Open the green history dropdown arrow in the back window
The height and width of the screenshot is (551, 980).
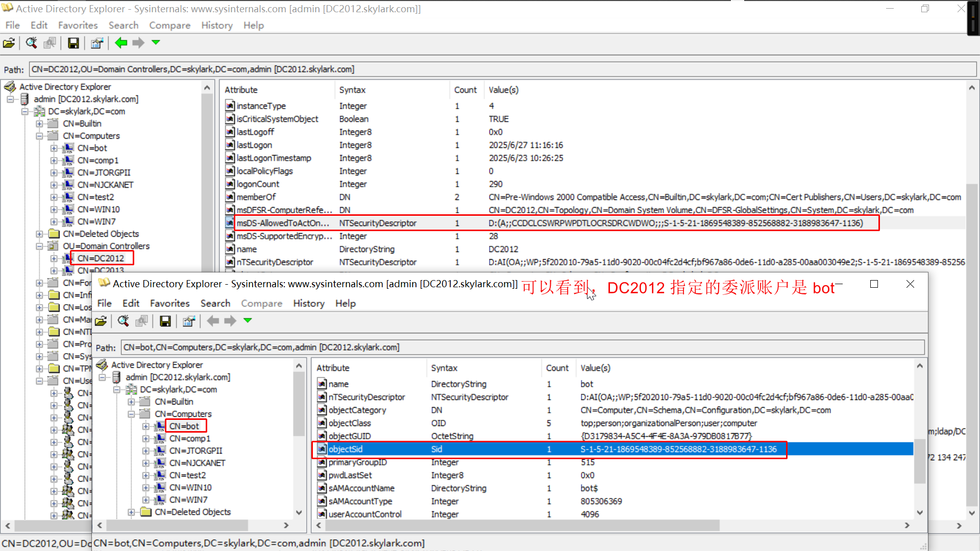156,42
